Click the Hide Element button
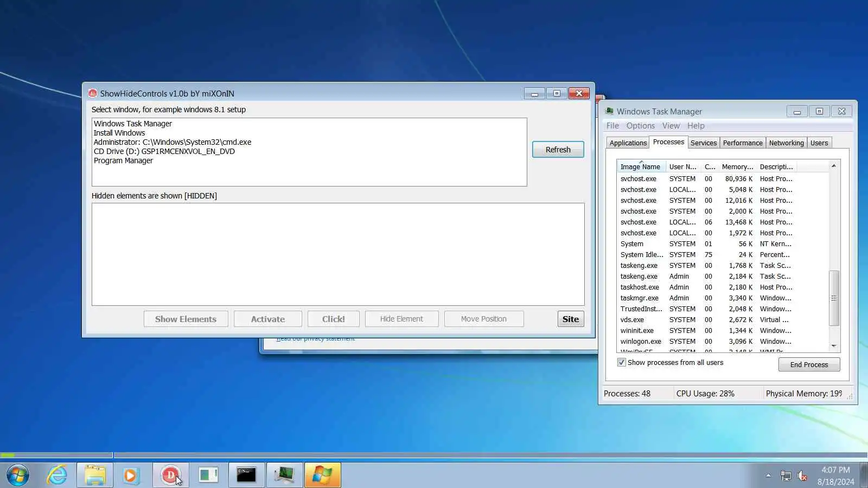Image resolution: width=868 pixels, height=488 pixels. [401, 319]
